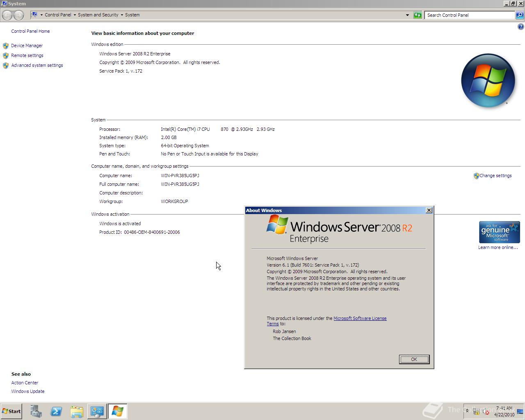Click Windows Server 2008 R2 Enterprise edition text

(135, 54)
